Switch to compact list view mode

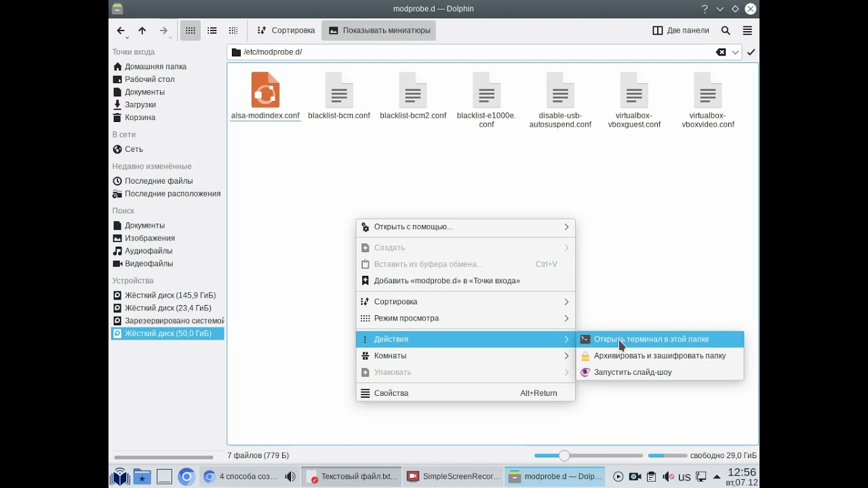(x=212, y=30)
